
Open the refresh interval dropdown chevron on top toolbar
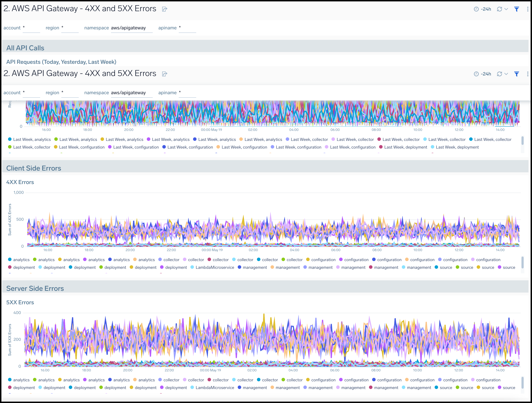507,9
